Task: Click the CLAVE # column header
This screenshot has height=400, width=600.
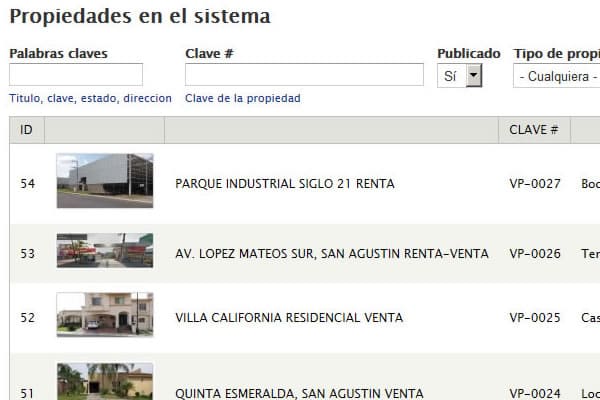Action: pyautogui.click(x=534, y=130)
